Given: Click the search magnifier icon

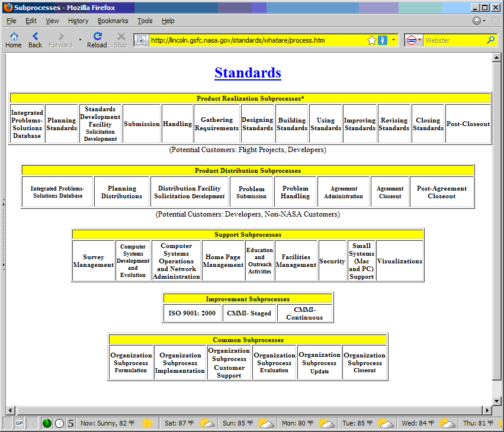Looking at the screenshot, I should pyautogui.click(x=491, y=40).
